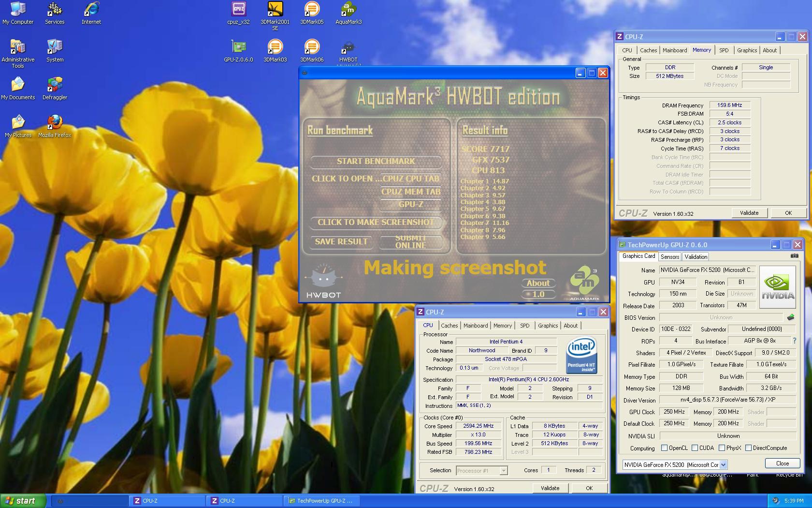Click Close button in GPU-Z
This screenshot has width=812, height=508.
tap(782, 463)
